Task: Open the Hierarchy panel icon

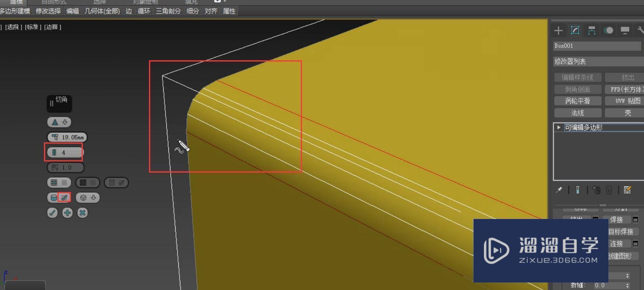Action: 592,31
